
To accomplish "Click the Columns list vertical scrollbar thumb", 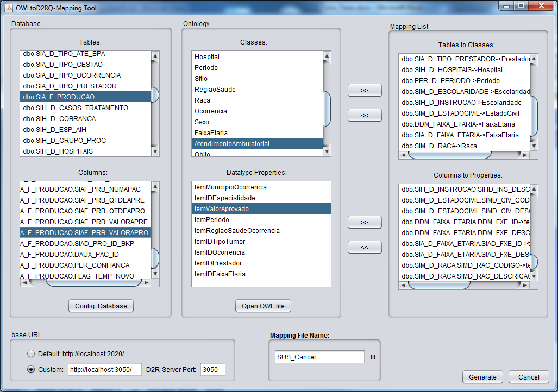I will pos(155,257).
